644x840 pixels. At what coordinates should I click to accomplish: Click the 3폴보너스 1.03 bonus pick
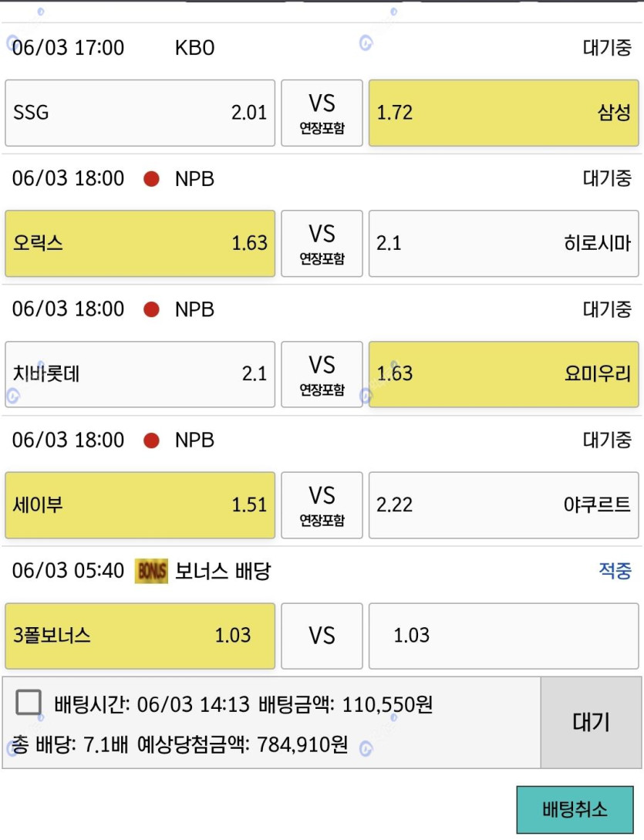click(x=140, y=636)
